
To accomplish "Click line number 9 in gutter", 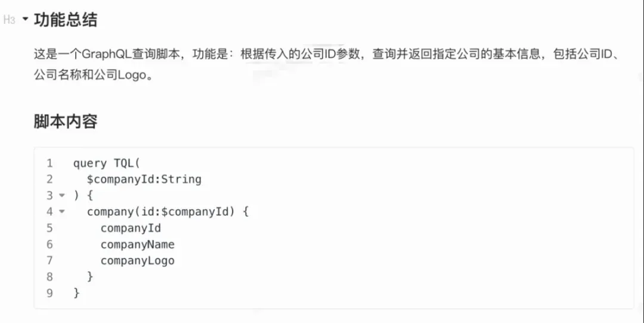I will pos(49,293).
